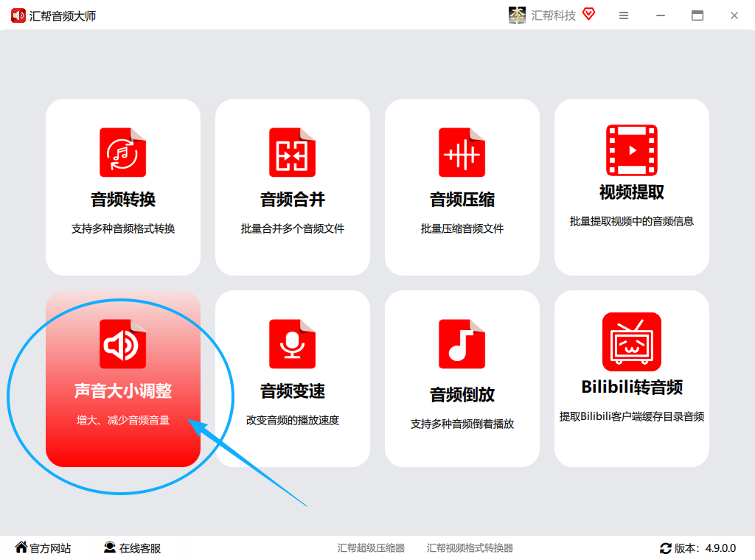Click the 汇帮科技 avatar image
The width and height of the screenshot is (755, 560).
(517, 15)
